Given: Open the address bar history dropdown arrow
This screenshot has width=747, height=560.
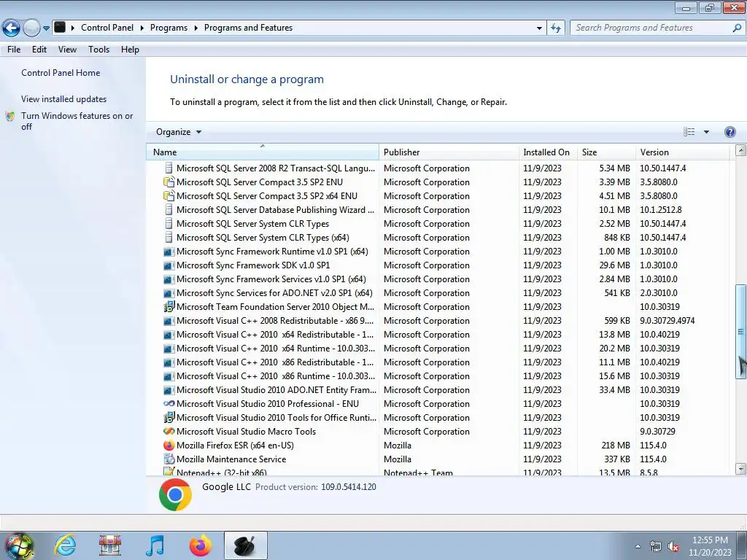Looking at the screenshot, I should point(539,28).
